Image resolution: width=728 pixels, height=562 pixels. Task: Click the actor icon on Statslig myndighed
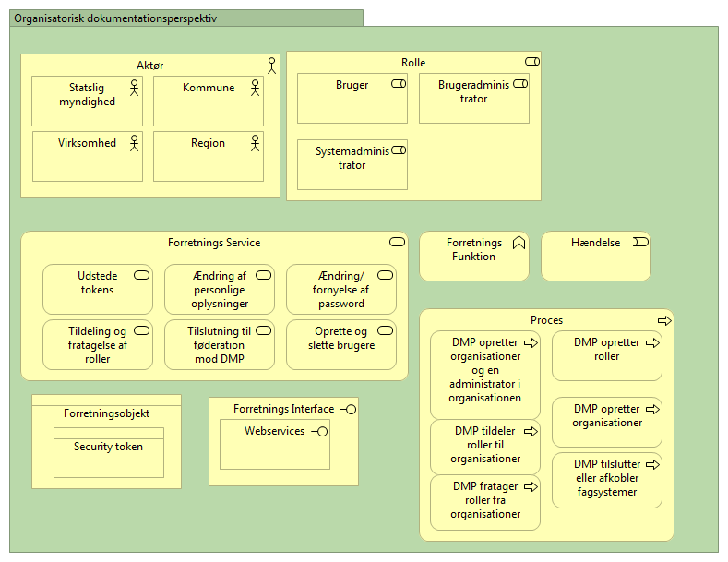click(x=134, y=88)
